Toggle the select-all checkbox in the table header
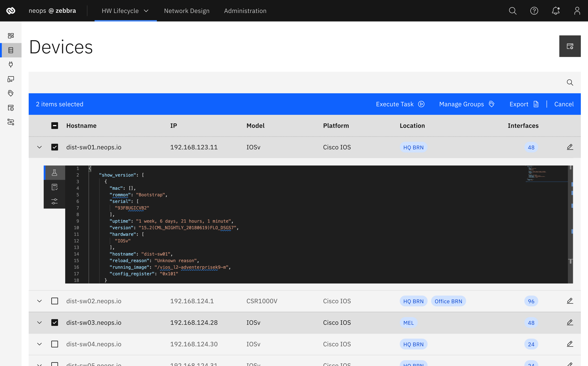Screen dimensions: 588x366 (x=55, y=126)
